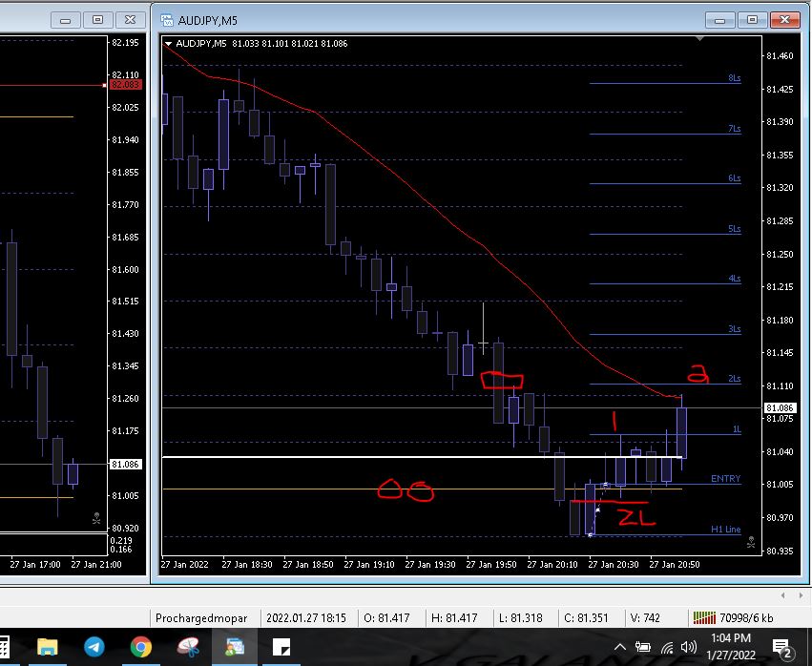812x666 pixels.
Task: Click the 27 Jan 17:00 label in left chart
Action: [35, 565]
